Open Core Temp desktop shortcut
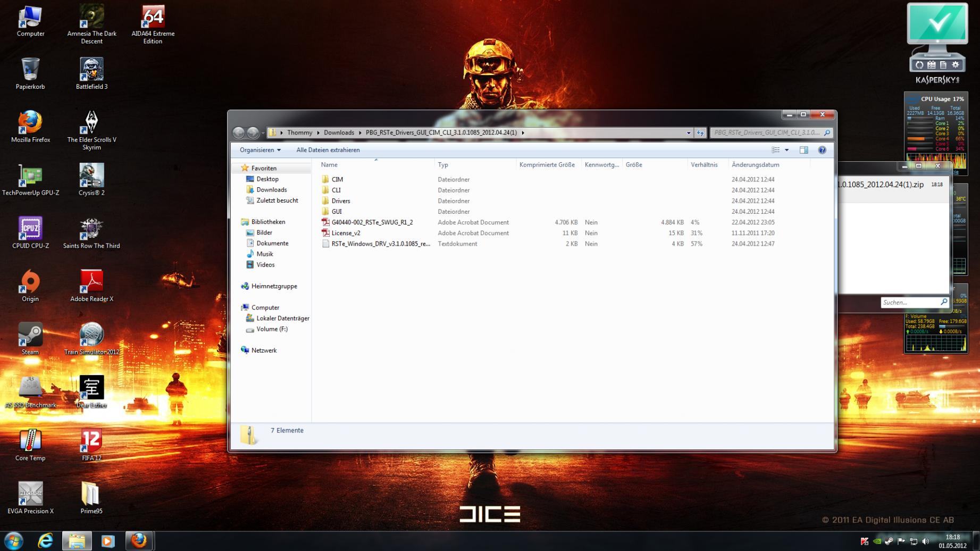This screenshot has width=980, height=551. (30, 445)
